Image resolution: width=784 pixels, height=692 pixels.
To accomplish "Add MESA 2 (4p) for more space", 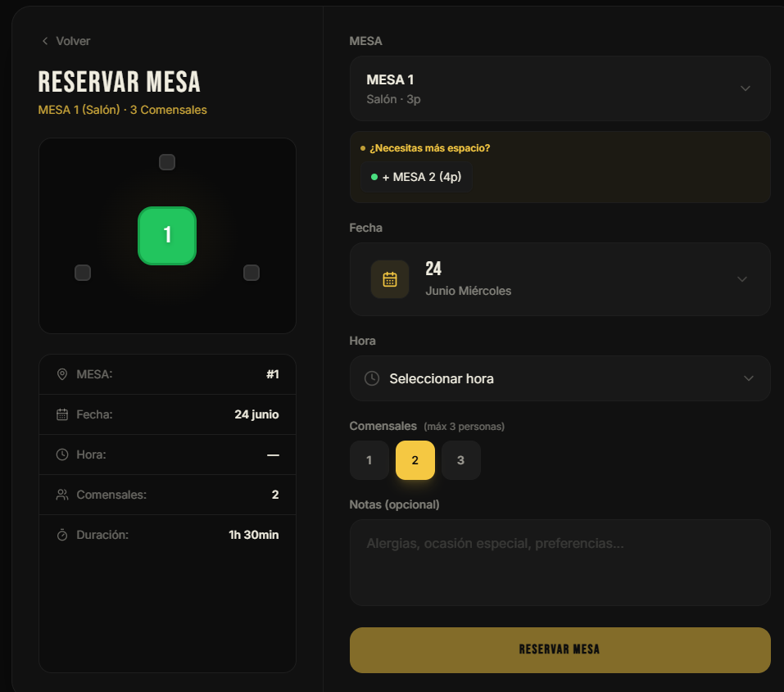I will coord(416,177).
